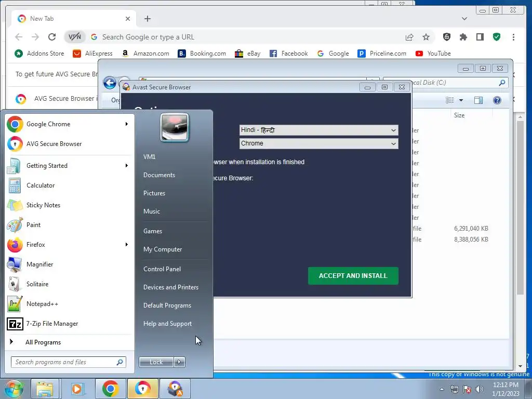Viewport: 532px width, 399px height.
Task: Open VM1 user folder from Start menu
Action: (x=149, y=157)
